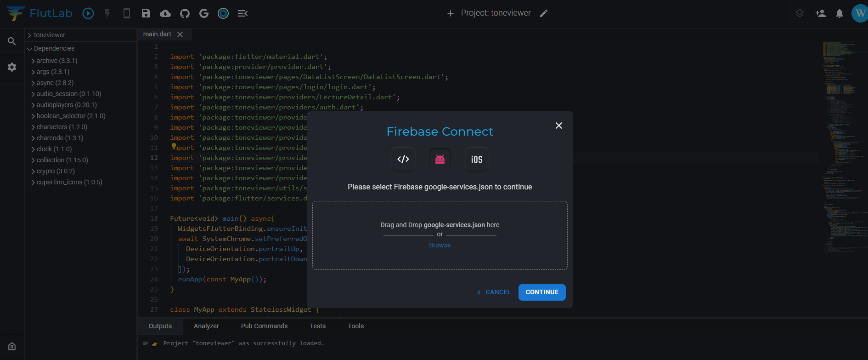Save the project with the floppy disk icon

(x=146, y=13)
